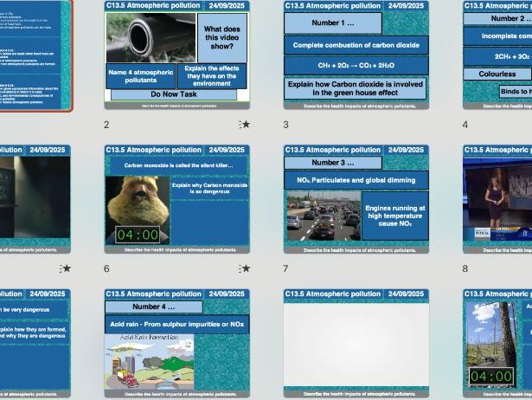Click slide number label 3
Image resolution: width=532 pixels, height=400 pixels.
point(286,125)
